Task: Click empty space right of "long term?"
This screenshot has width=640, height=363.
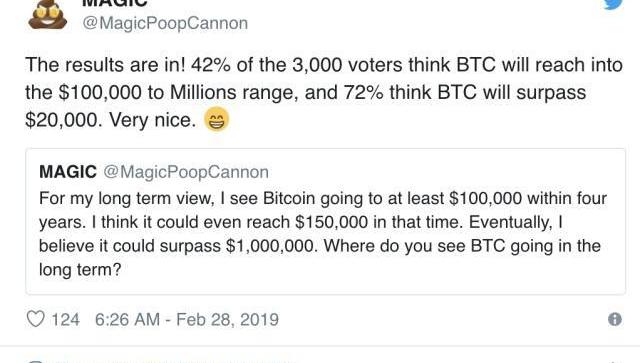Action: tap(367, 270)
